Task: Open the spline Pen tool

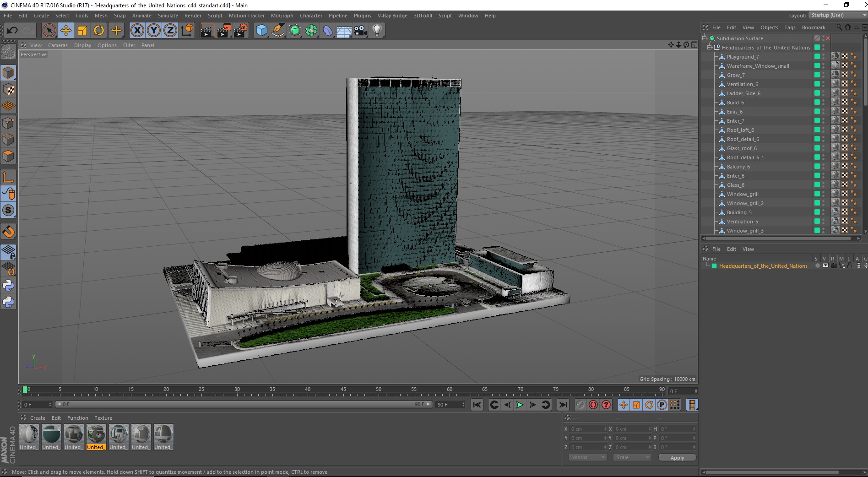Action: click(278, 31)
